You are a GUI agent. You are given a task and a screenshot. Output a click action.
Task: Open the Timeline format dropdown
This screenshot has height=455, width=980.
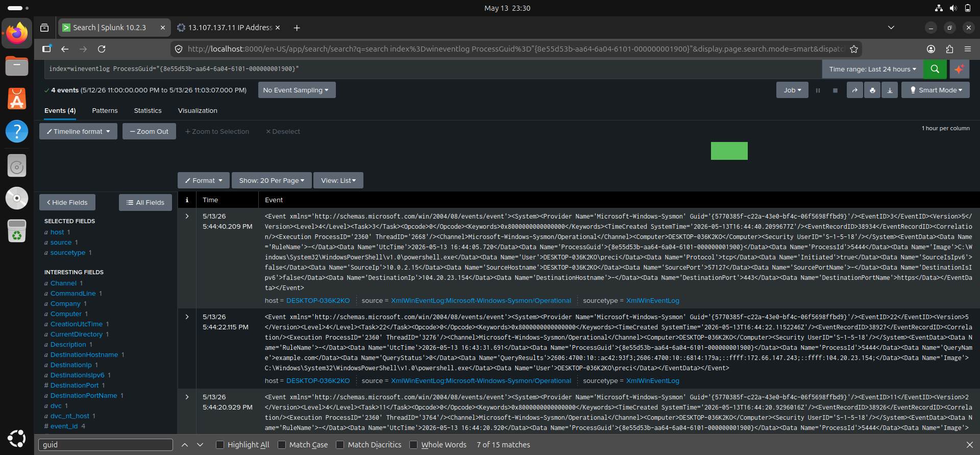[78, 131]
